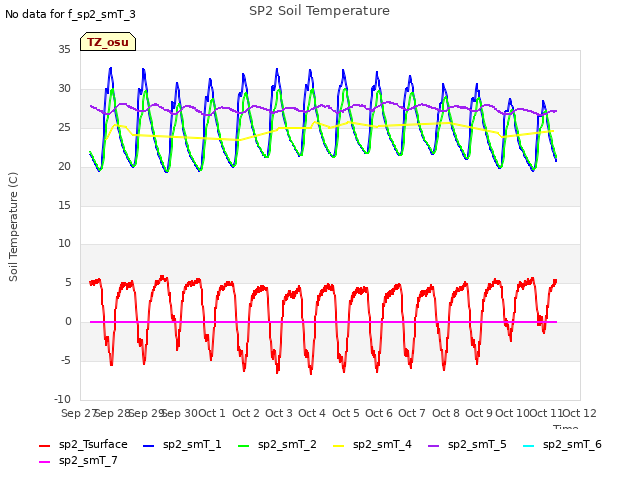640x480 pixels.
Task: Click the Oct 7 x-axis tick label
Action: coord(412,413)
